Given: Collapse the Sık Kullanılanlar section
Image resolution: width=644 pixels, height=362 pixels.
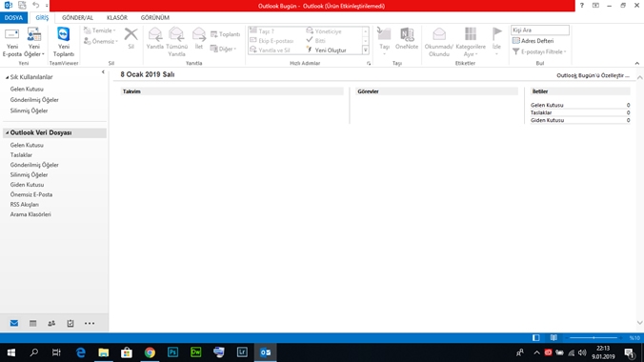Looking at the screenshot, I should [7, 77].
